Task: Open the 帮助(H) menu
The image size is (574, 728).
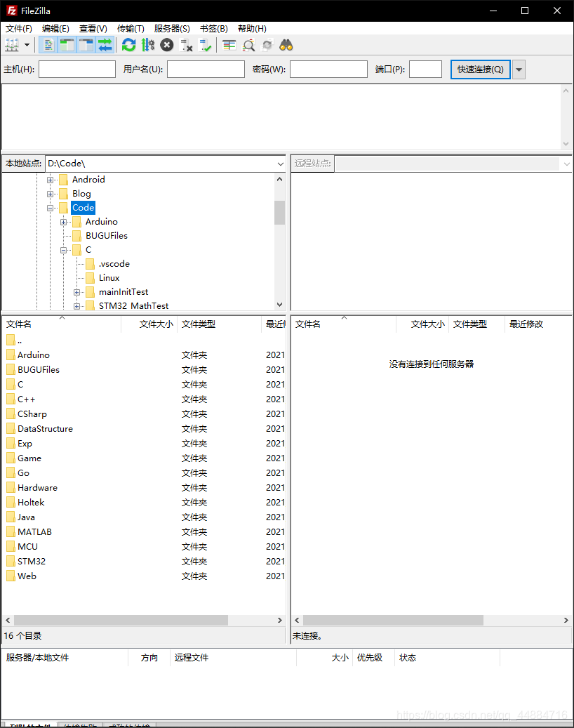Action: tap(252, 28)
